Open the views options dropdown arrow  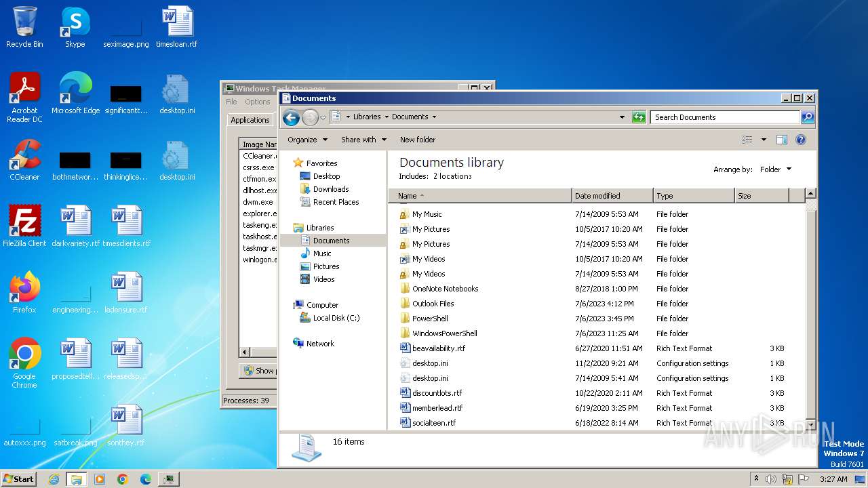pos(764,140)
